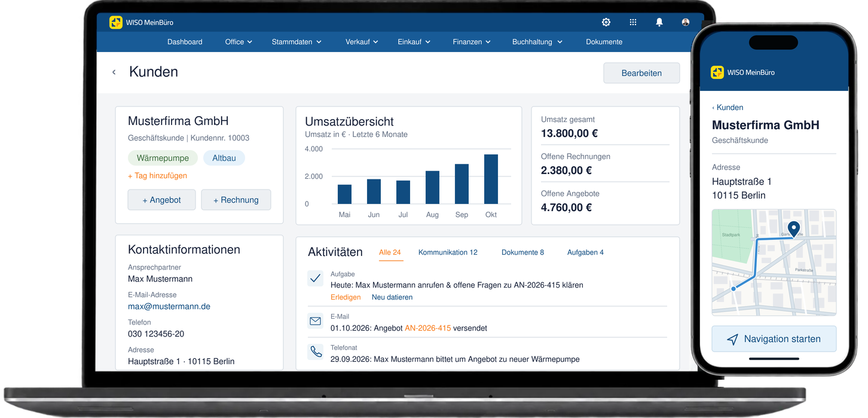Image resolution: width=868 pixels, height=418 pixels.
Task: Click the Umsatzübersicht heading
Action: point(349,121)
